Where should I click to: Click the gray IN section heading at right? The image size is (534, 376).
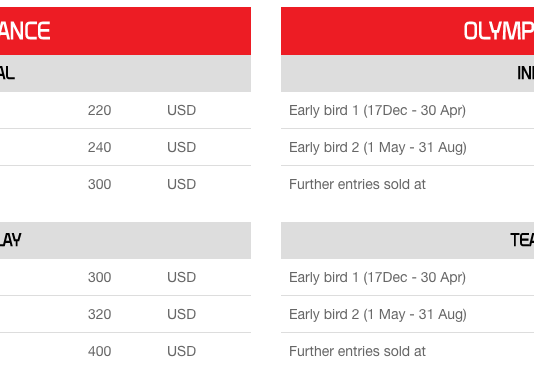pos(407,74)
